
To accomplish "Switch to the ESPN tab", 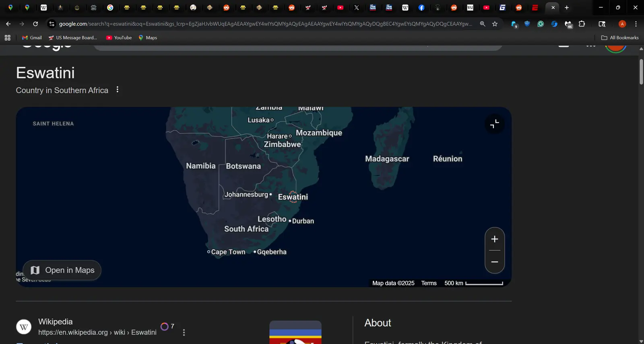I will click(535, 8).
